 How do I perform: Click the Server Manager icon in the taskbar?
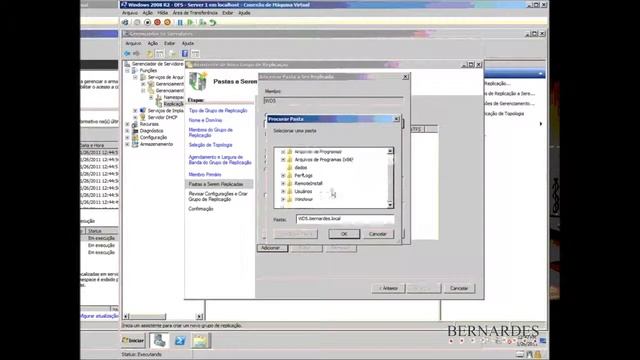(x=159, y=340)
